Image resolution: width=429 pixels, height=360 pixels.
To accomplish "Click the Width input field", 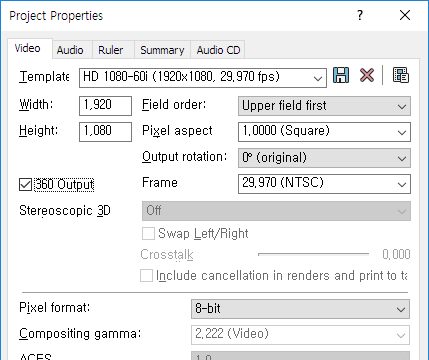I will click(105, 106).
